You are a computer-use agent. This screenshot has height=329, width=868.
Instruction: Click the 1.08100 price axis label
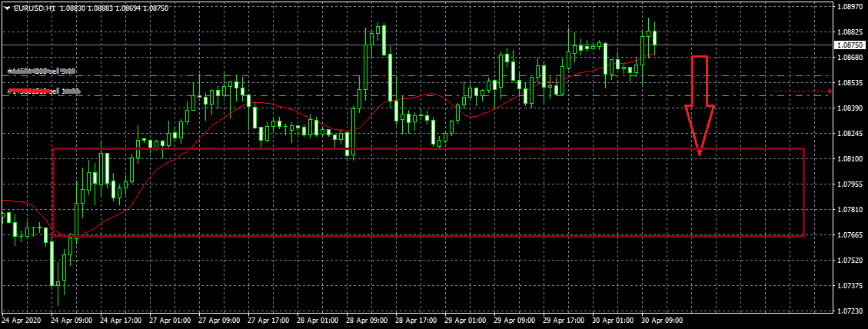point(848,159)
